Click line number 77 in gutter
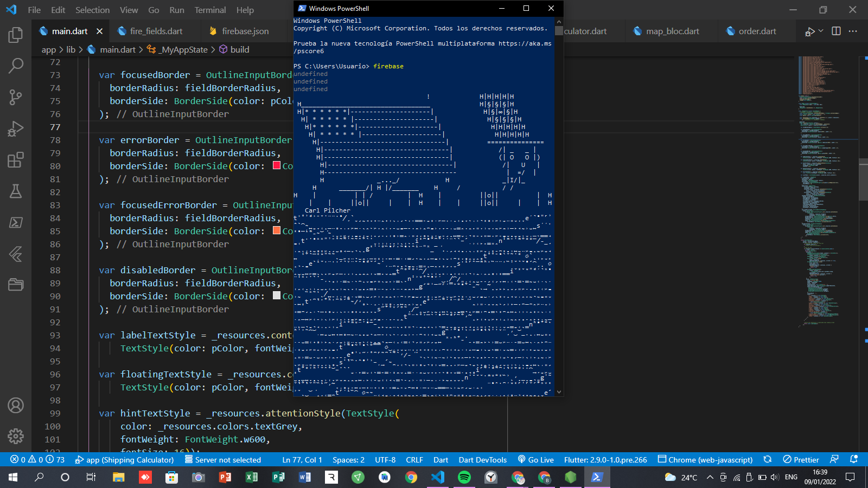 (x=55, y=127)
